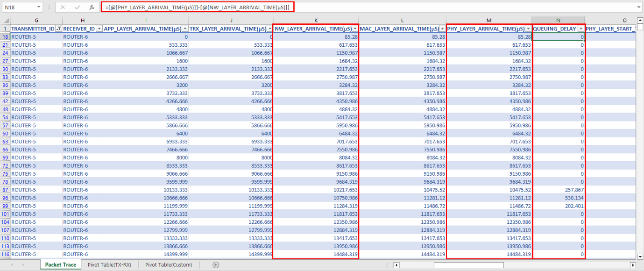This screenshot has width=644, height=271.
Task: Click the Insert Function fx icon
Action: 92,7
